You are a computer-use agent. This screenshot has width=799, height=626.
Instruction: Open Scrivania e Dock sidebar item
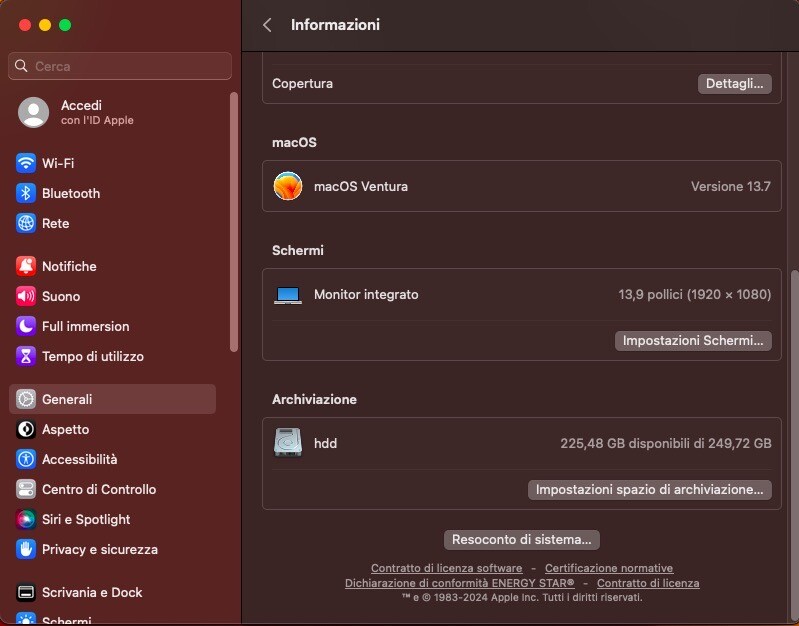coord(112,592)
